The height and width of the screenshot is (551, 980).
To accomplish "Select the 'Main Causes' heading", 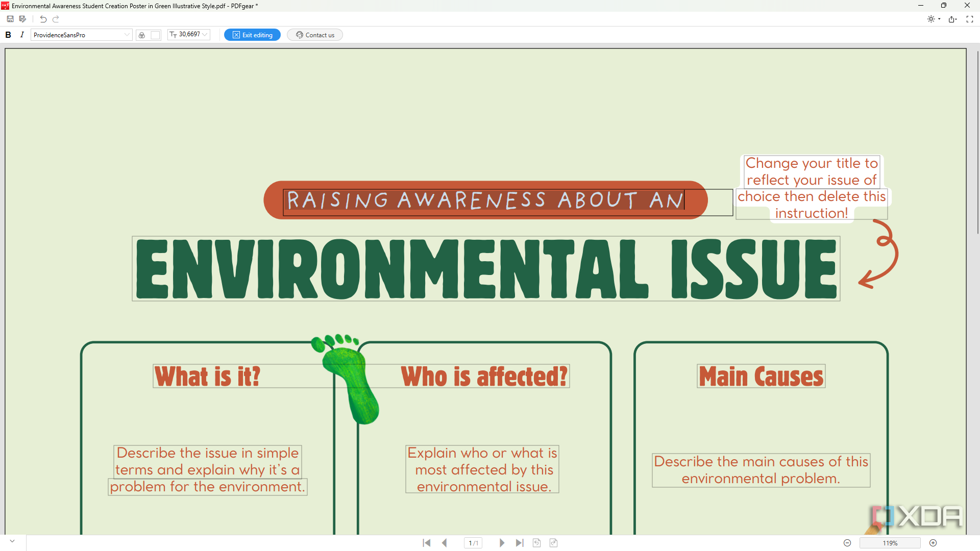I will (x=761, y=377).
